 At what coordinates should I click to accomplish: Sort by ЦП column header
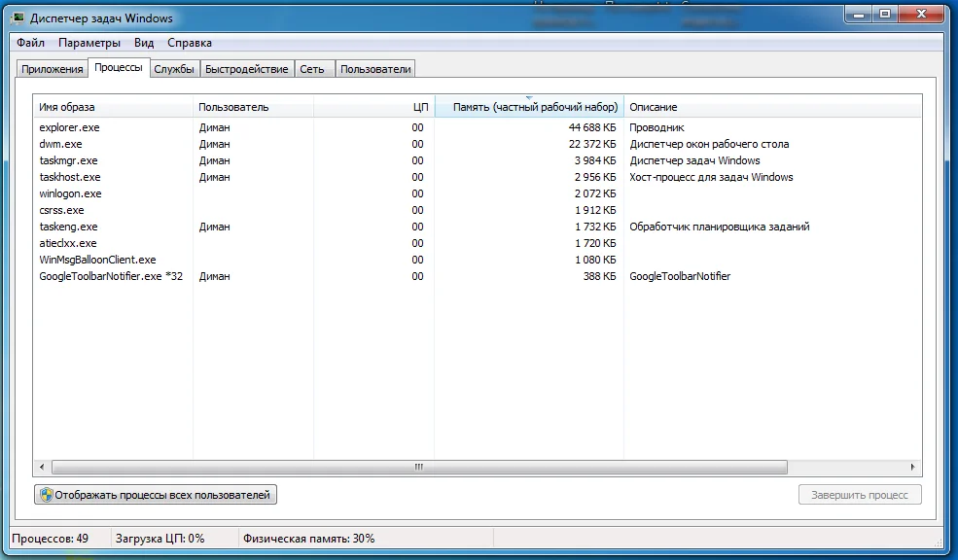(373, 107)
